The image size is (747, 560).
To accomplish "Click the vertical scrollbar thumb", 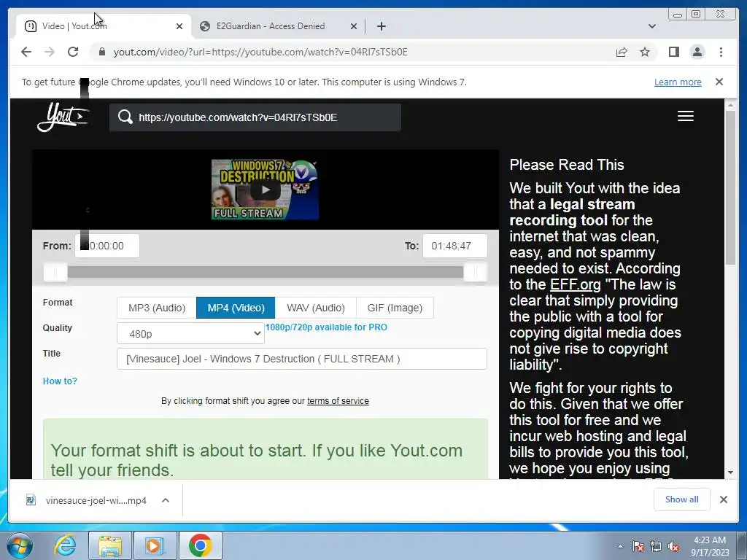I will tap(730, 187).
